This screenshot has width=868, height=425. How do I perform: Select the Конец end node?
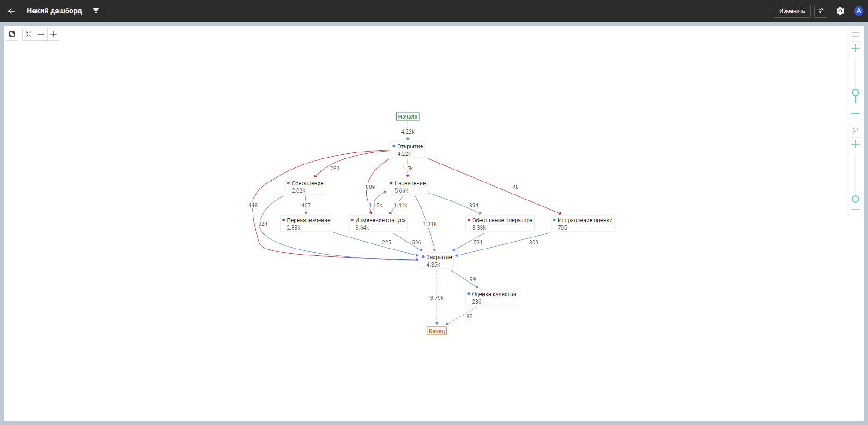437,331
